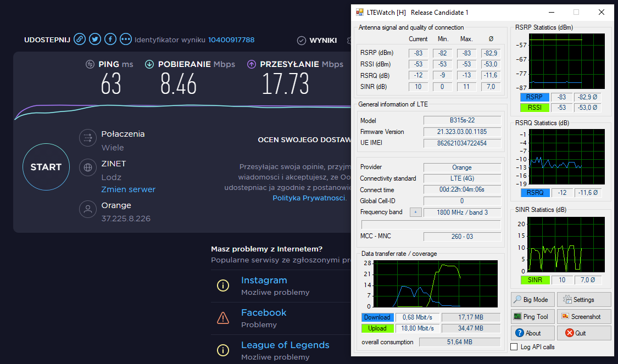The height and width of the screenshot is (364, 618).
Task: Open the Zmien serwer link
Action: coord(129,189)
